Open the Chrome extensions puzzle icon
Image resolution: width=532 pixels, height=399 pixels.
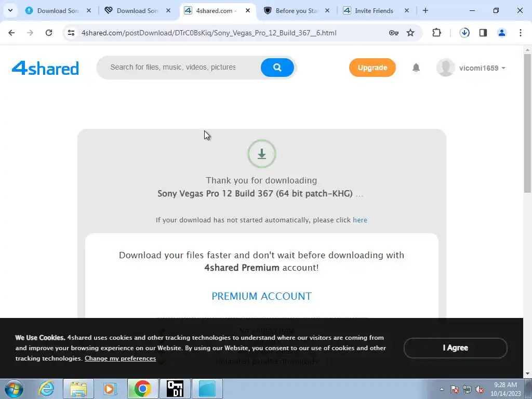(436, 33)
